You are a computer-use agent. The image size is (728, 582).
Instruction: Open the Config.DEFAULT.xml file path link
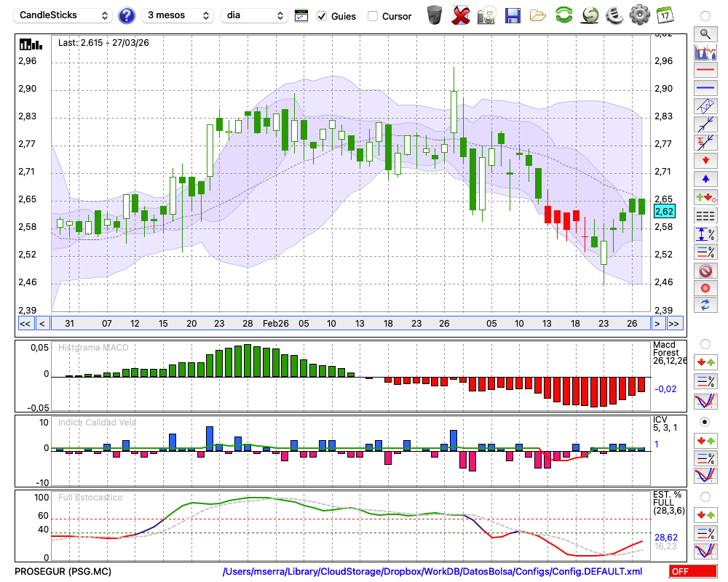(x=432, y=572)
